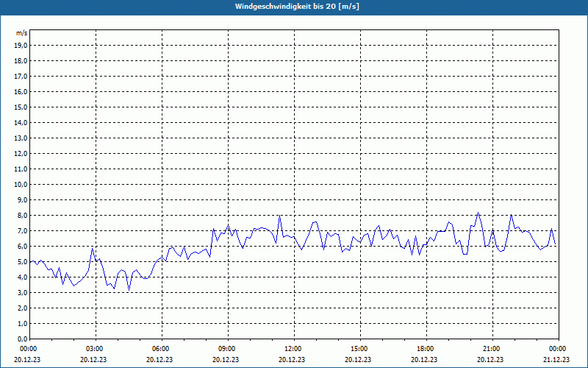Click the 14,0 y-axis label
This screenshot has height=368, width=588.
click(21, 122)
